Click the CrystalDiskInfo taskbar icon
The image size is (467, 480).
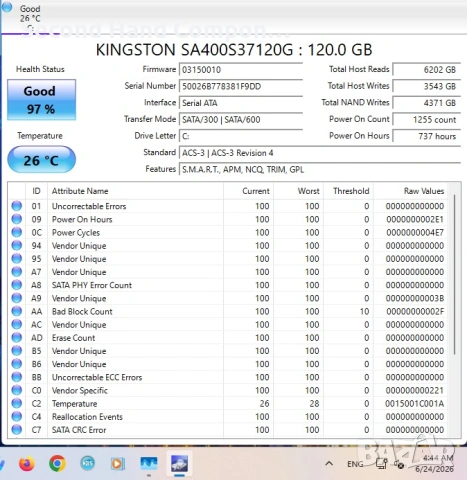(179, 464)
